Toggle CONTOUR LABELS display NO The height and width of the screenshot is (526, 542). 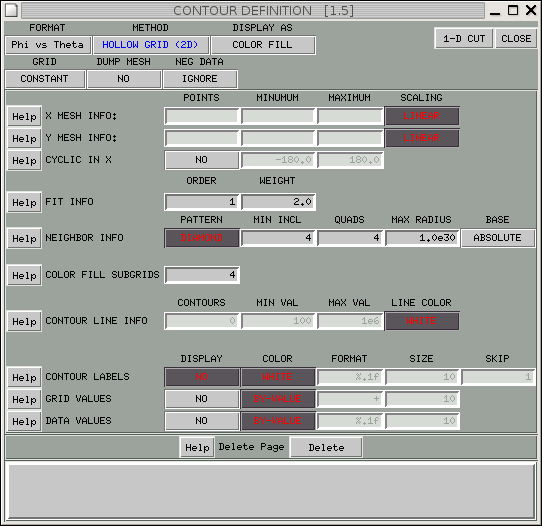coord(202,377)
